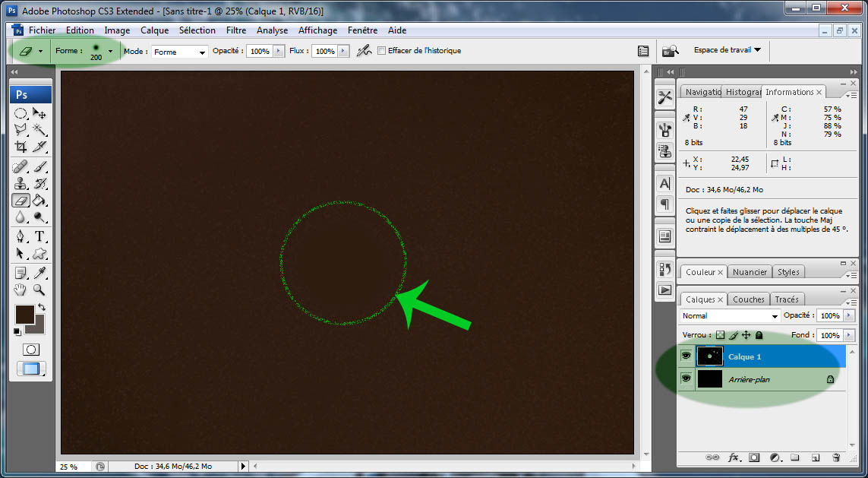Toggle lock all padlock icon
Viewport: 868px width, 478px height.
759,335
